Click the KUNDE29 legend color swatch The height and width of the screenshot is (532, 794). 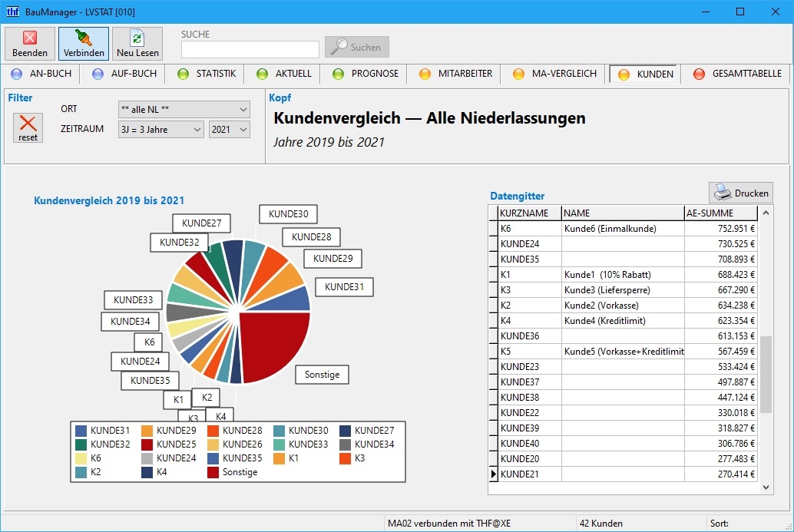point(147,431)
